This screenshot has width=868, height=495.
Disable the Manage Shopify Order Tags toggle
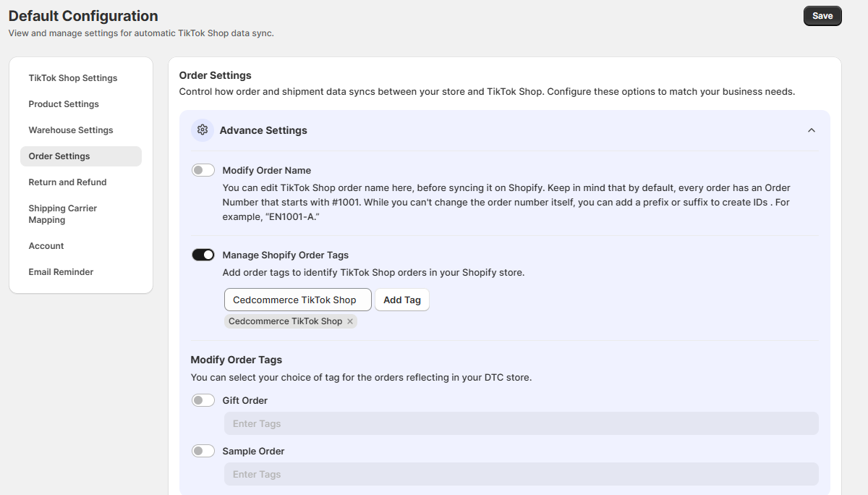point(203,255)
